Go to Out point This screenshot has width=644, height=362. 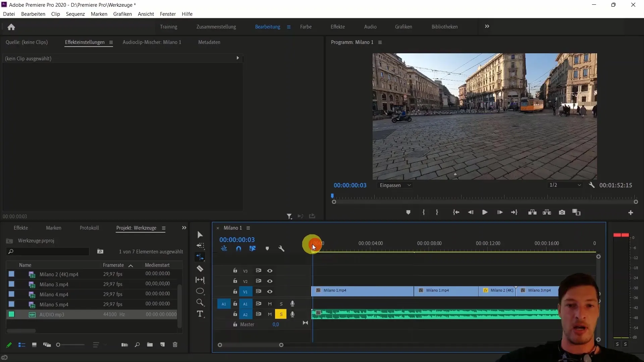coord(514,212)
